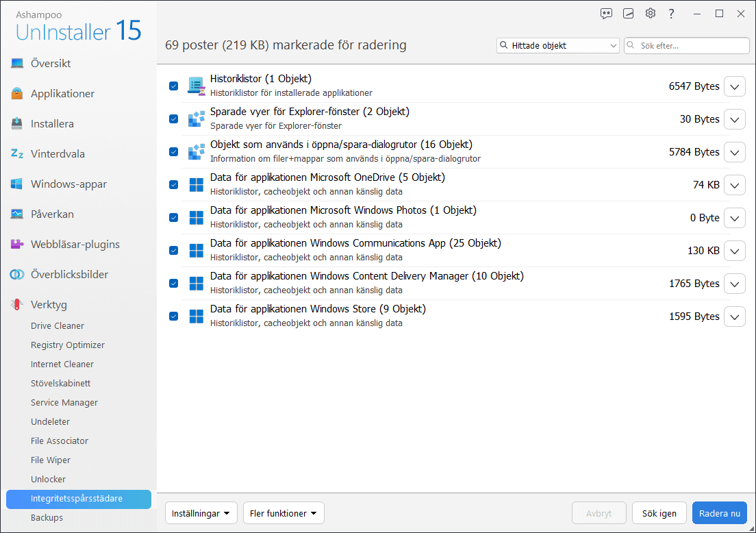Click the Sparade vyer Explorer-fönster icon
Image resolution: width=756 pixels, height=533 pixels.
pyautogui.click(x=197, y=119)
